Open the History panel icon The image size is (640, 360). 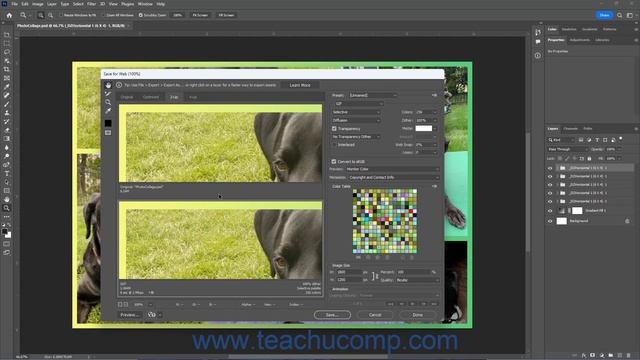(538, 32)
